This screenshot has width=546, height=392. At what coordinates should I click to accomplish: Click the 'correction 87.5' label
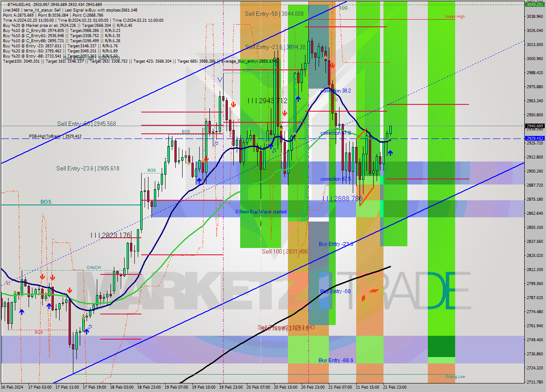pyautogui.click(x=336, y=179)
